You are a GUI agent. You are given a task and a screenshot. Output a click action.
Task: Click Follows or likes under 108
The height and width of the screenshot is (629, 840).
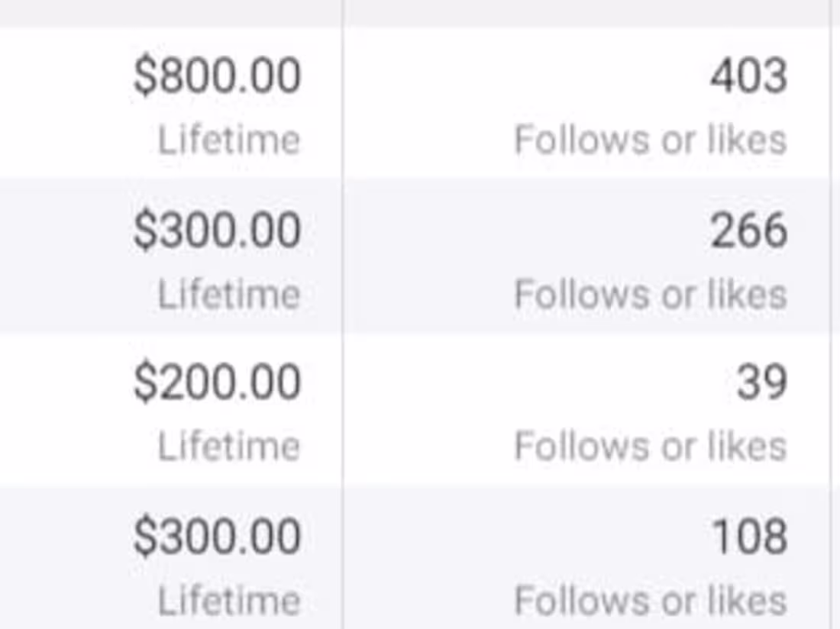651,601
